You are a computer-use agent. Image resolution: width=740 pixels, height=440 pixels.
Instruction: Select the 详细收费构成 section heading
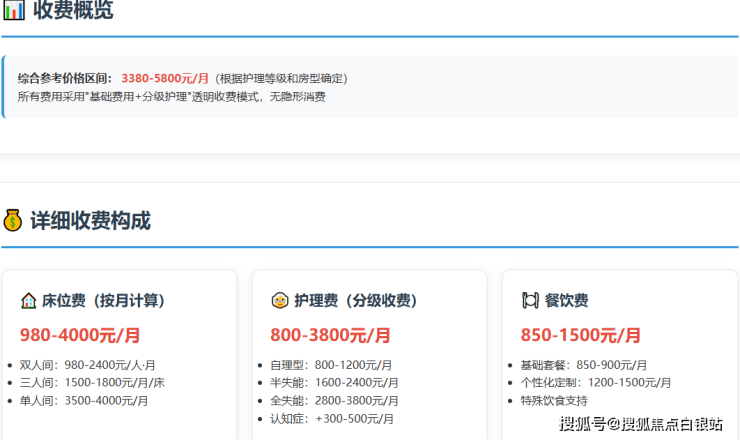click(x=90, y=220)
